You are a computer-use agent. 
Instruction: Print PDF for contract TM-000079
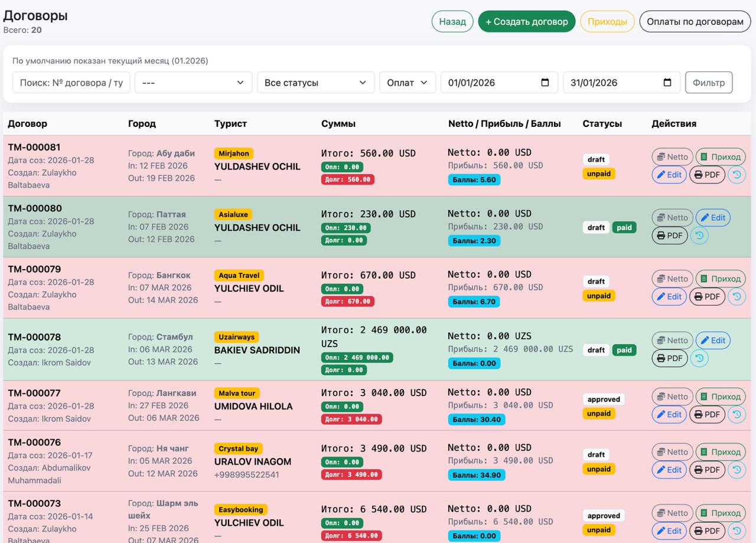tap(707, 297)
